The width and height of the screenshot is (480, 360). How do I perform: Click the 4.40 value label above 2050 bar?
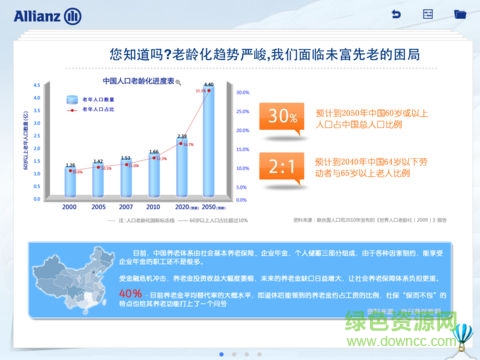click(x=209, y=84)
